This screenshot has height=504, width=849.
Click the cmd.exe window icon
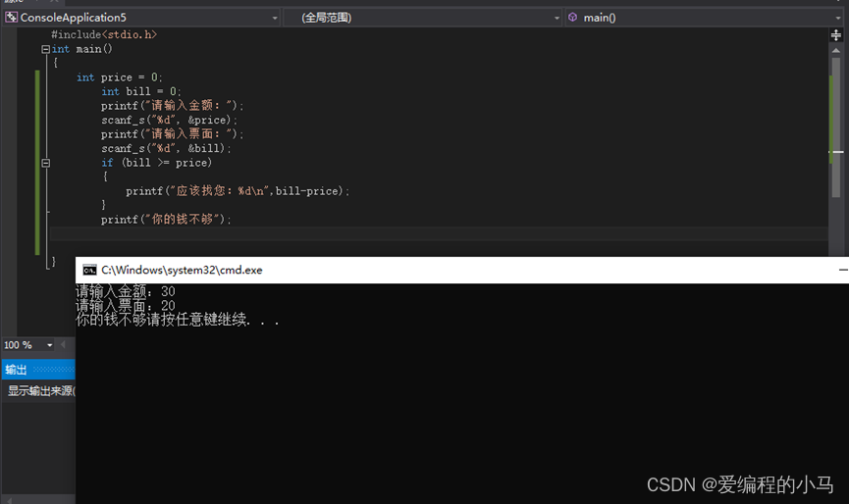(89, 270)
